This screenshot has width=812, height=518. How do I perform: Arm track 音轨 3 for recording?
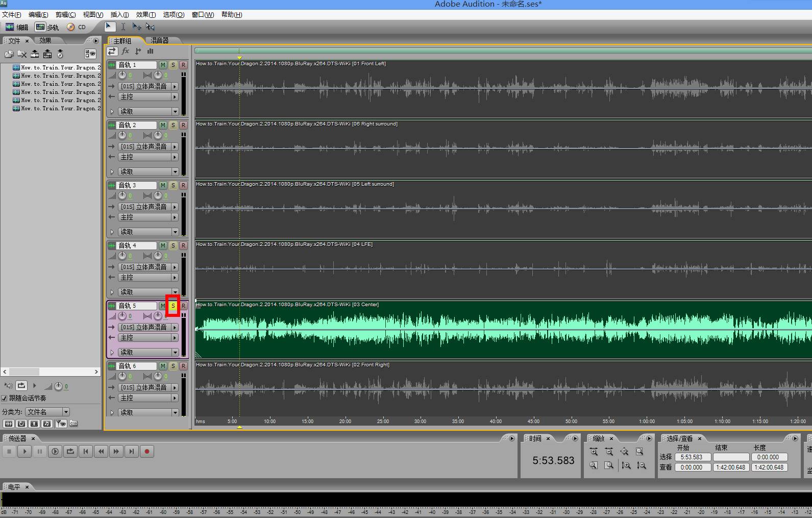183,185
